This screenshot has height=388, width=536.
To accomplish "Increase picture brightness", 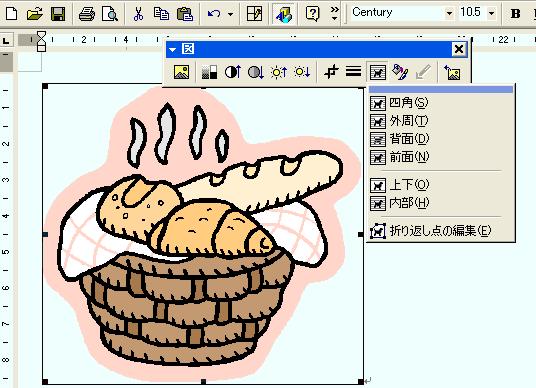I will pyautogui.click(x=279, y=72).
